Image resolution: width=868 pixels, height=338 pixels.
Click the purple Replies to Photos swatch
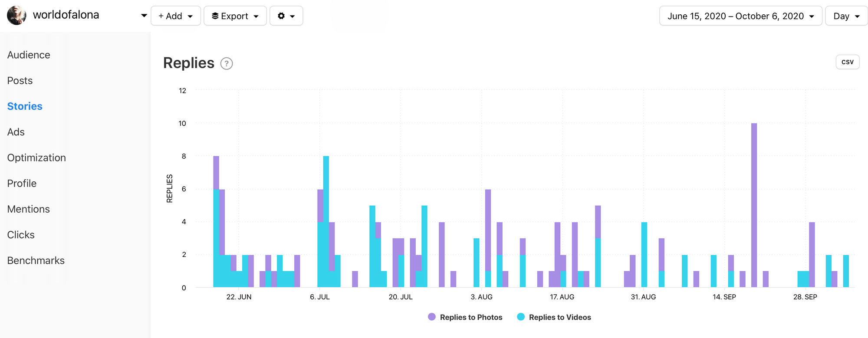click(x=431, y=317)
